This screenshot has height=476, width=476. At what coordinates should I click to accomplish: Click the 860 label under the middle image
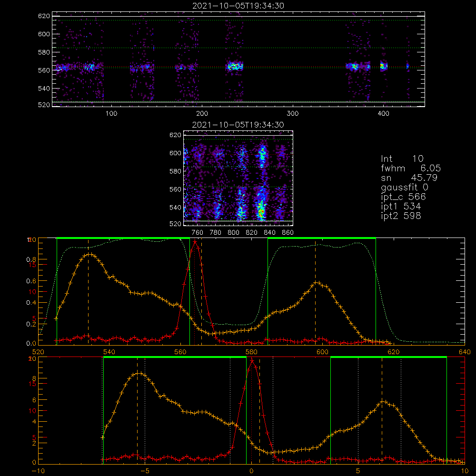[288, 233]
